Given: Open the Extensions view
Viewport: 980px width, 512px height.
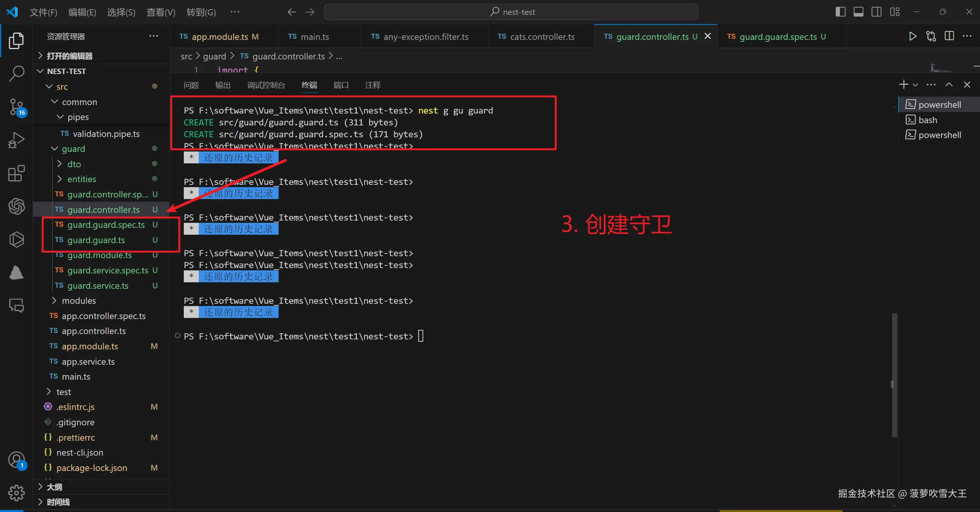Looking at the screenshot, I should tap(16, 173).
